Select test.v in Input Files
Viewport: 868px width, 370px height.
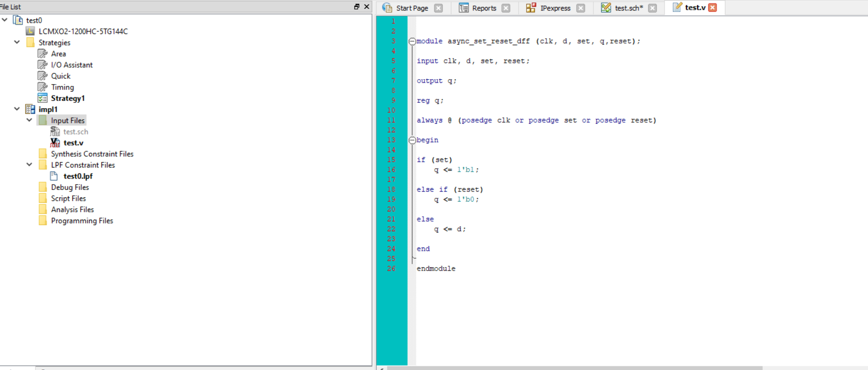pyautogui.click(x=73, y=142)
